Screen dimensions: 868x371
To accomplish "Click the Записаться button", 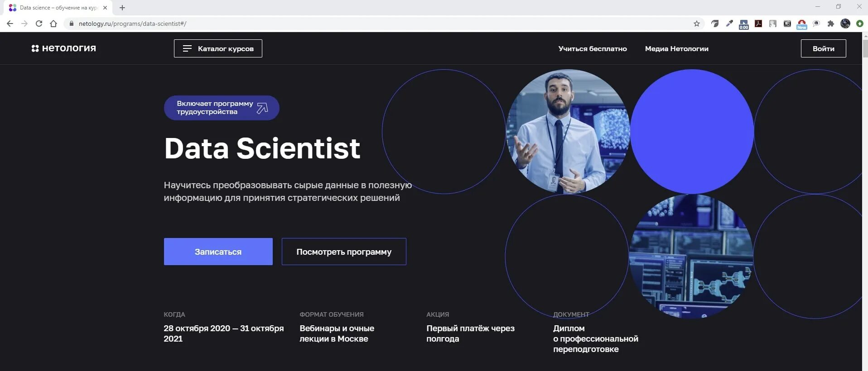I will pos(218,252).
